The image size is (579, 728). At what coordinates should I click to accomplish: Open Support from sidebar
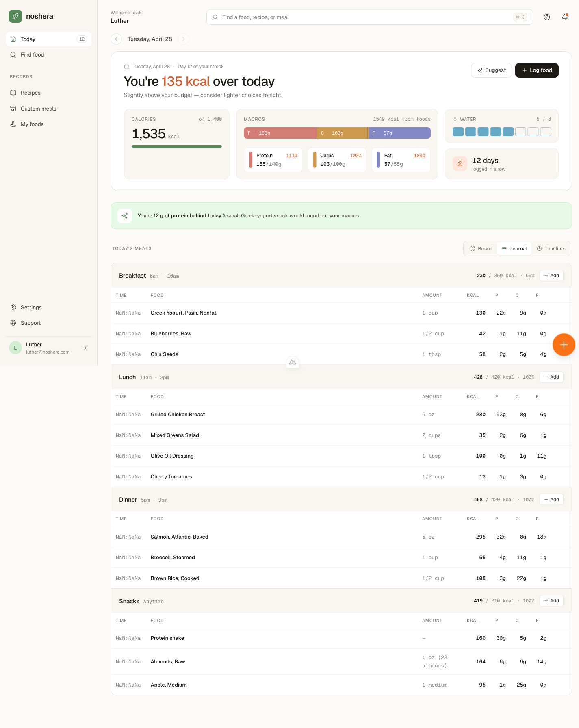coord(48,323)
